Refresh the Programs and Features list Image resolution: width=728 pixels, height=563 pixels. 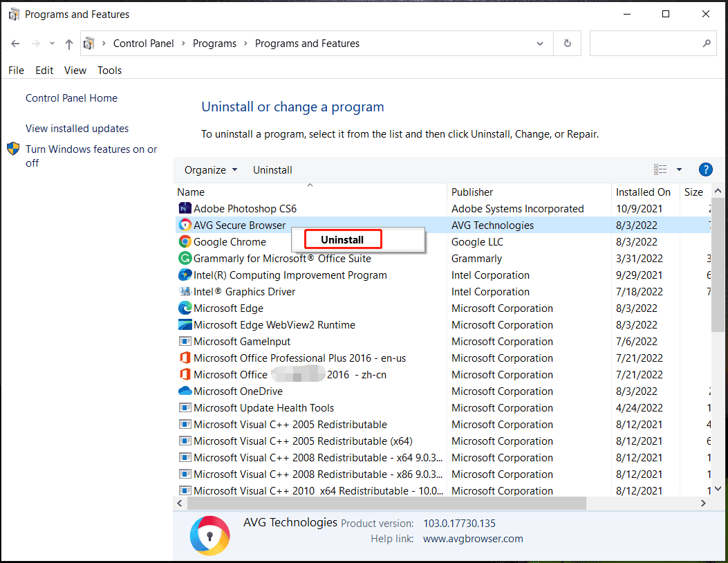[567, 43]
